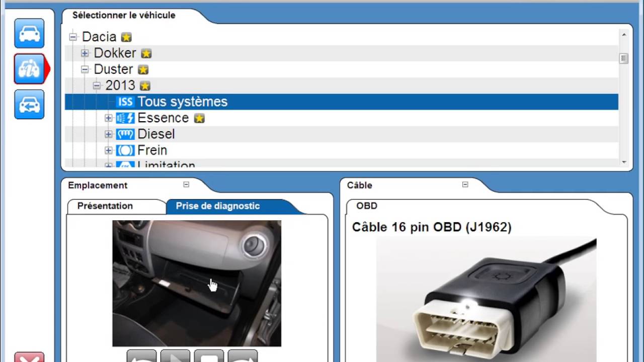Toggle the favorite star next to Duster
Image resolution: width=644 pixels, height=362 pixels.
(143, 69)
